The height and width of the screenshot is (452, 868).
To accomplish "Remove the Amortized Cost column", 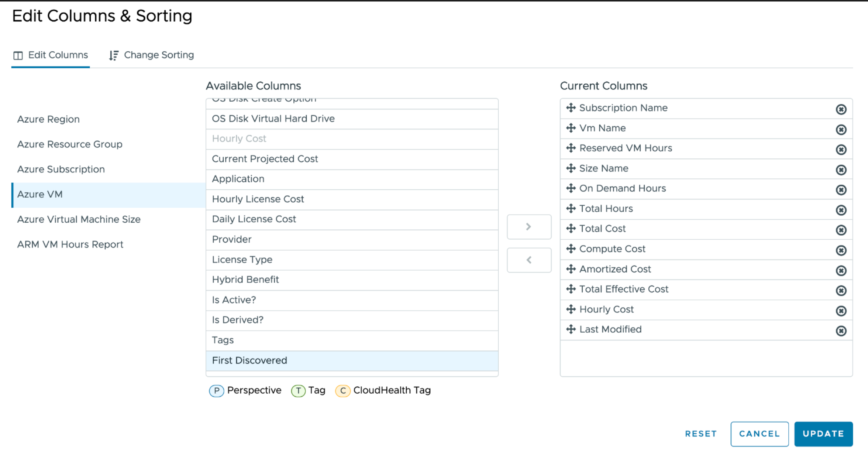I will click(x=841, y=271).
